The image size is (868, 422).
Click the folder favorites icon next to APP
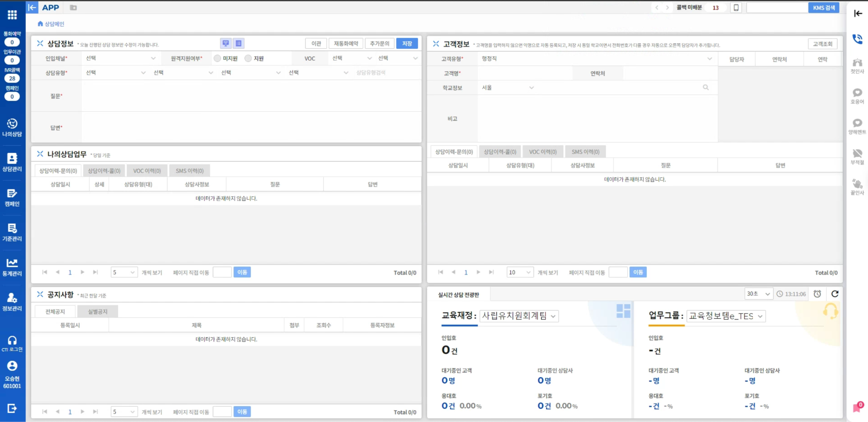73,8
